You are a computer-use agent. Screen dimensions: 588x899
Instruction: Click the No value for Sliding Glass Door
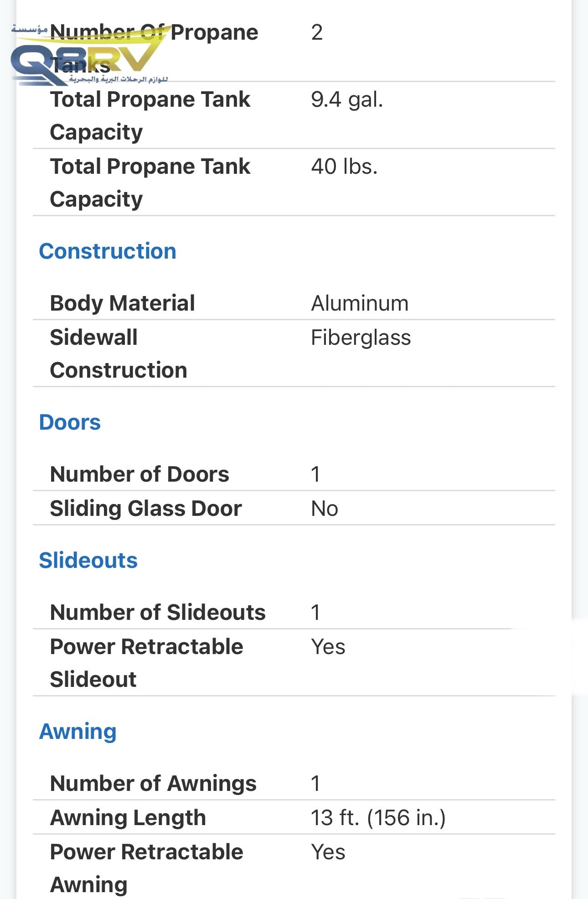tap(324, 509)
